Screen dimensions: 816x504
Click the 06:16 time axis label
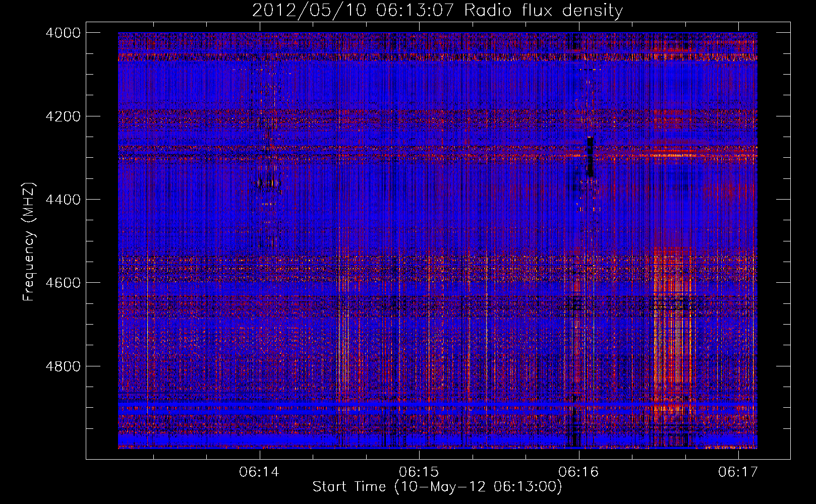tap(578, 472)
